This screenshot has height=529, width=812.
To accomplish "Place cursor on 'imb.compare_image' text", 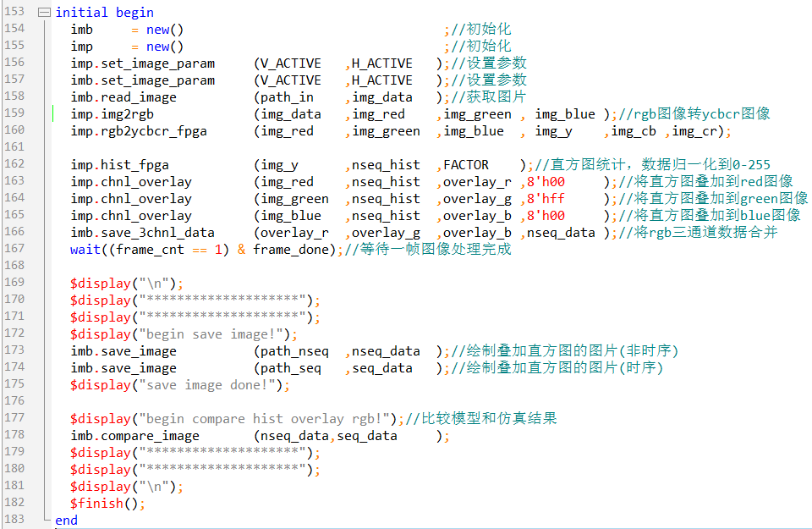I will coord(135,436).
